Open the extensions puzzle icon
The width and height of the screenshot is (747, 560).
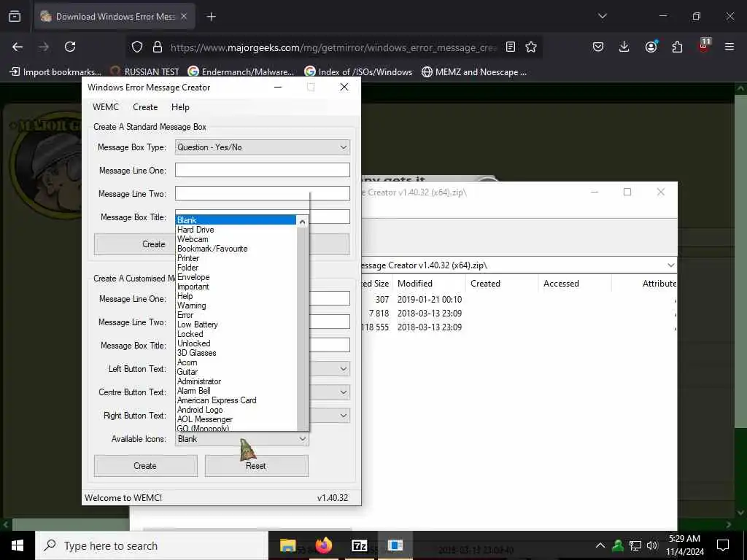coord(677,47)
